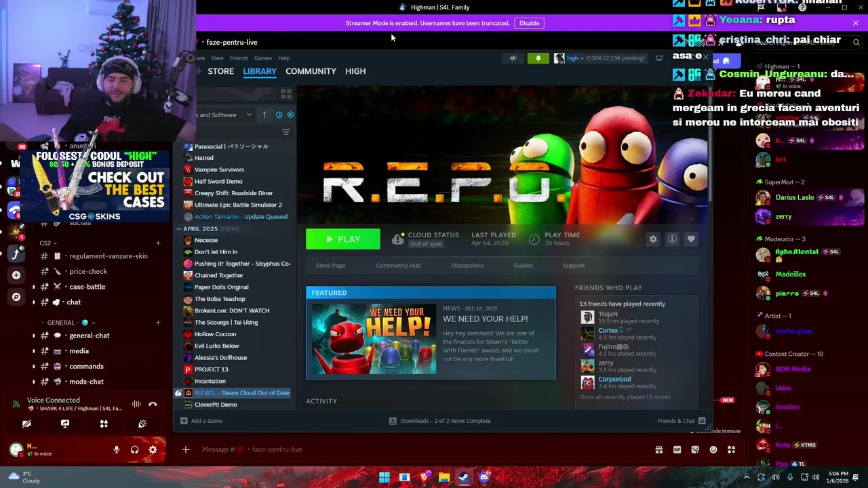Disconnect from Discord voice call

click(x=153, y=405)
